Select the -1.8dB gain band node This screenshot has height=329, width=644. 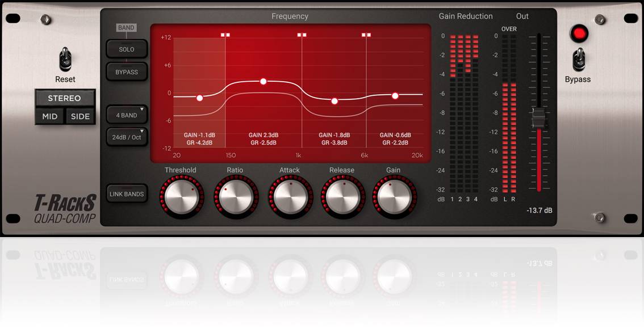coord(334,101)
